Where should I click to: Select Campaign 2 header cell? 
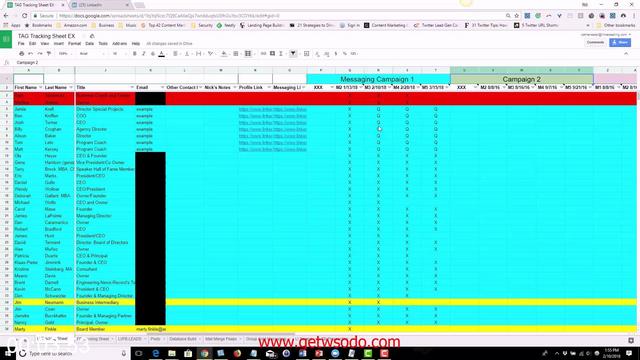pos(522,79)
